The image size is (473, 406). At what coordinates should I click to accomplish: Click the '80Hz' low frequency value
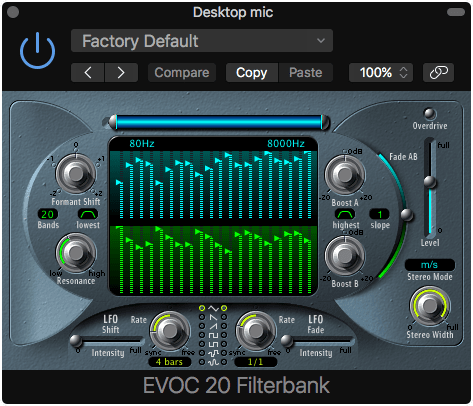pyautogui.click(x=142, y=144)
